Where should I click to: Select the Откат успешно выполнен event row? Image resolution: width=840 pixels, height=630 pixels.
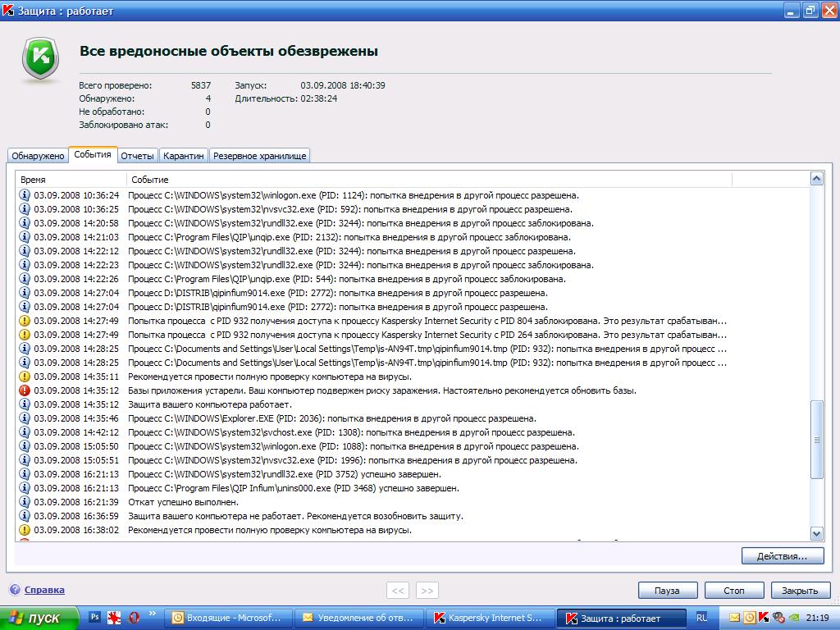(x=413, y=501)
